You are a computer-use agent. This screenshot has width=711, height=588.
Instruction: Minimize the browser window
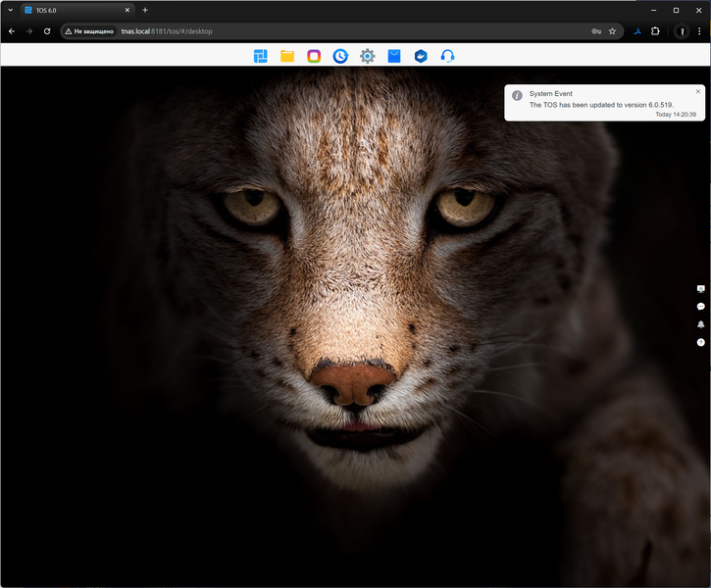[653, 10]
